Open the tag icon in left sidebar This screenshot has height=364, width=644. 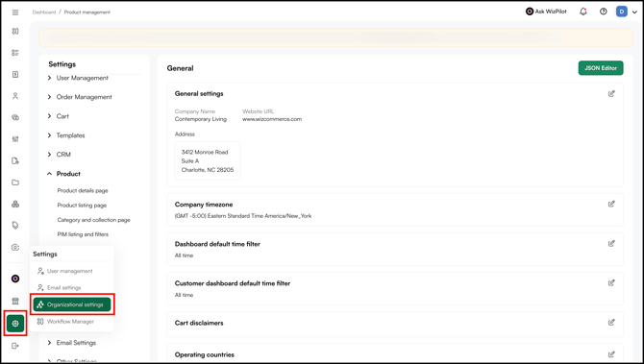15,226
